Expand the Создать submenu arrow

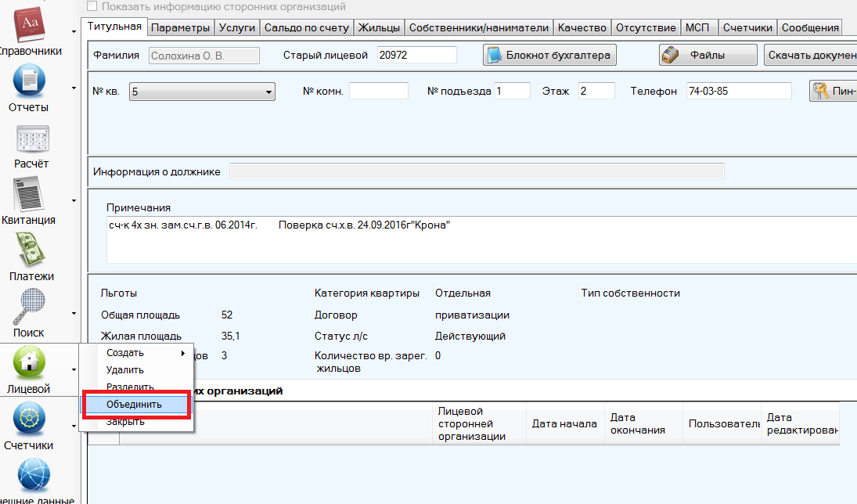click(184, 354)
